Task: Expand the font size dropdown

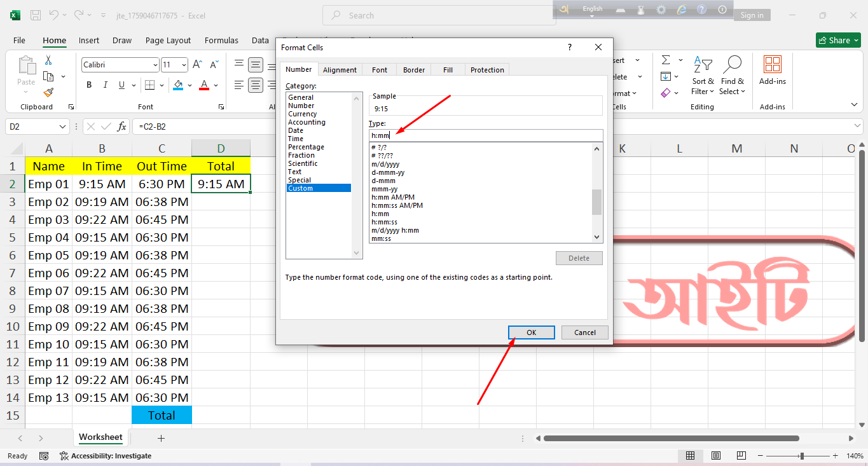Action: [184, 65]
